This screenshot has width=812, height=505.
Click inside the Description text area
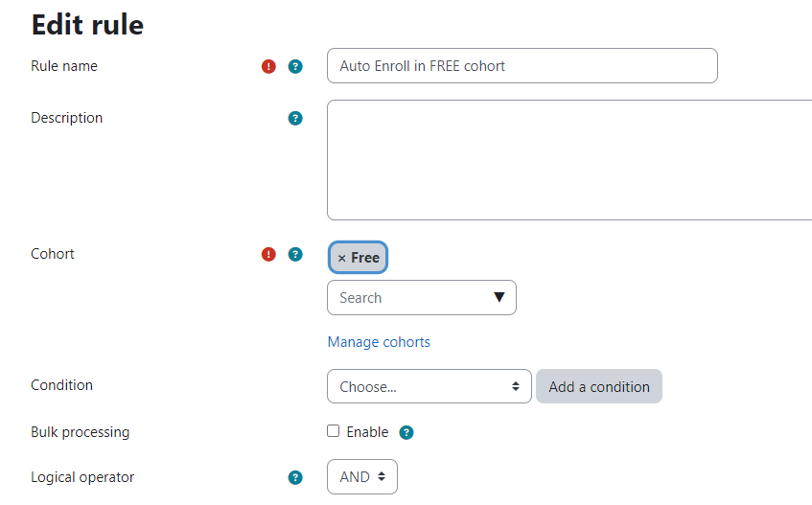click(569, 160)
